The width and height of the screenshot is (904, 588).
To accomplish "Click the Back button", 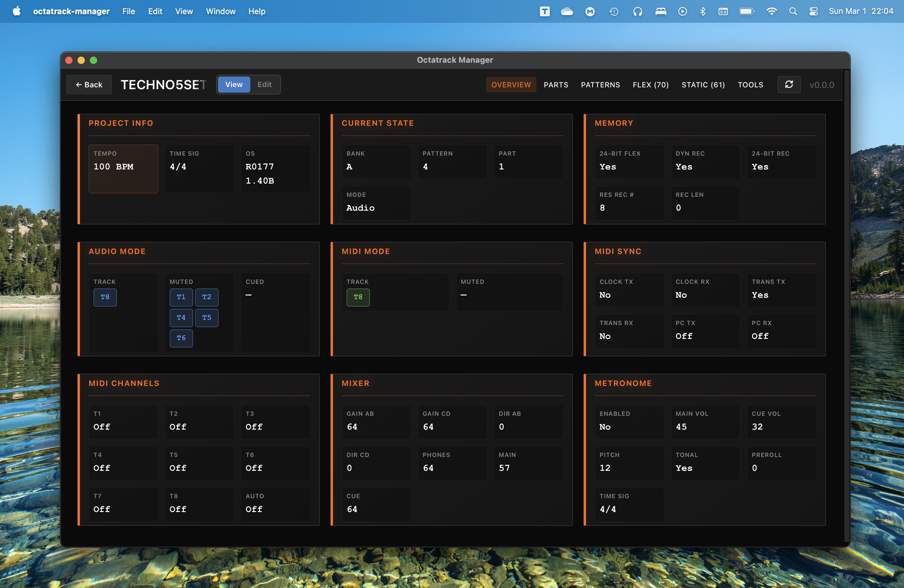I will coord(89,84).
